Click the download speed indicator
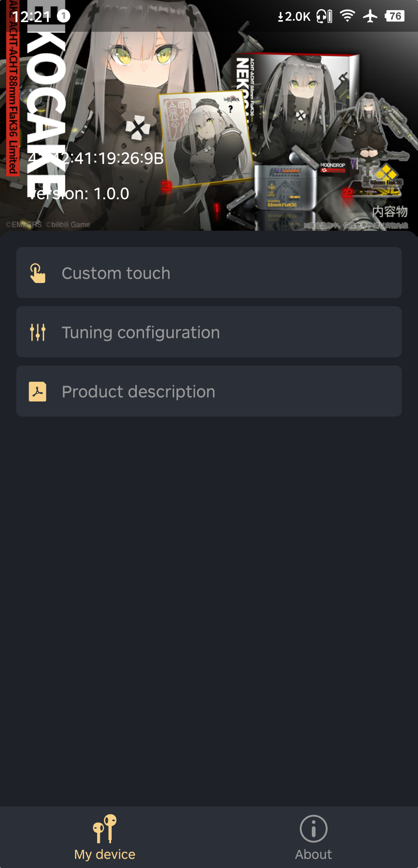Screen dimensions: 418x868 tap(294, 17)
